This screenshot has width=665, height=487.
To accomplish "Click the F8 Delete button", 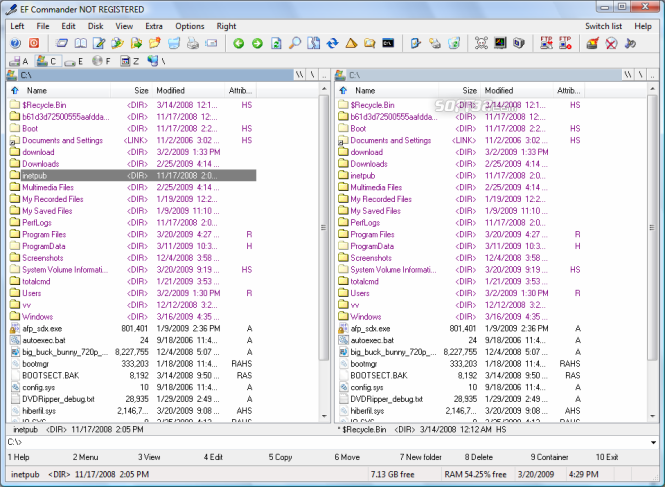I will [478, 457].
